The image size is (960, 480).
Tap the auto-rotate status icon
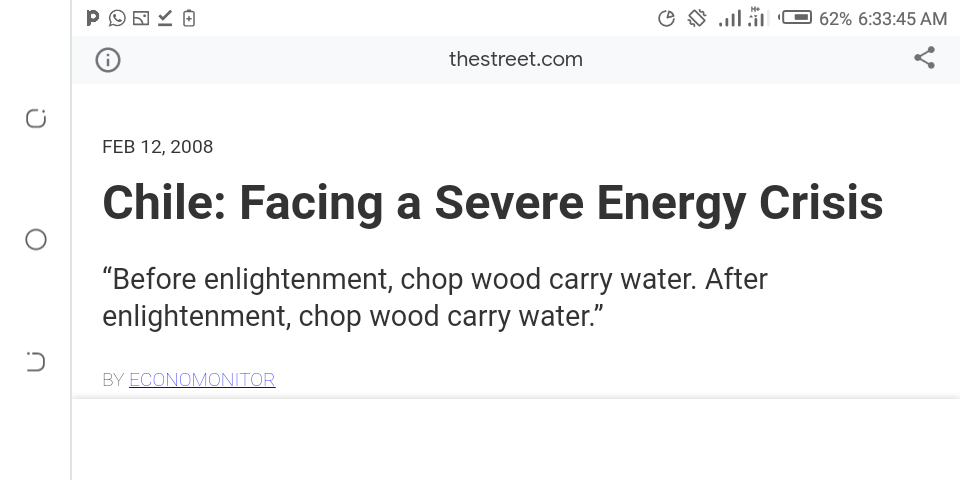coord(697,18)
